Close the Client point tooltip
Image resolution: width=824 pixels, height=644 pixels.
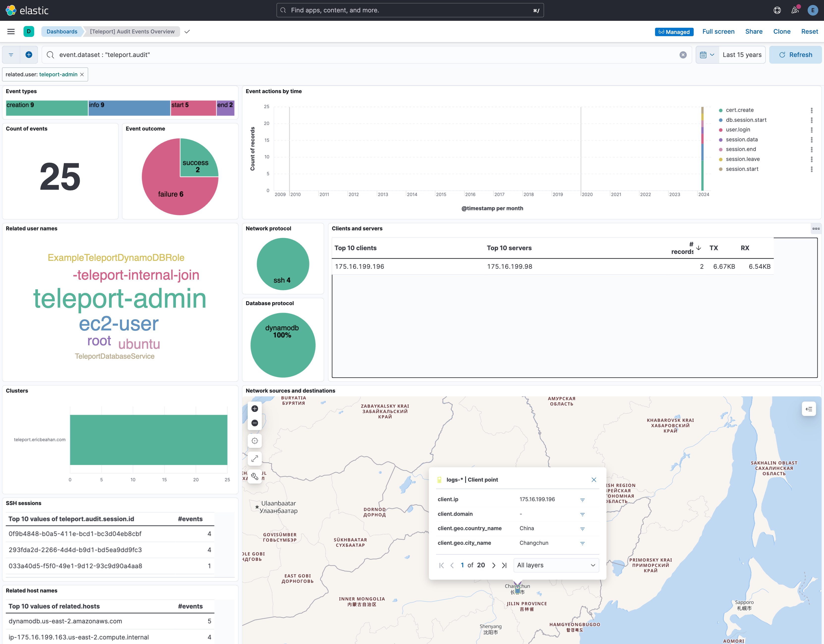[x=594, y=480]
